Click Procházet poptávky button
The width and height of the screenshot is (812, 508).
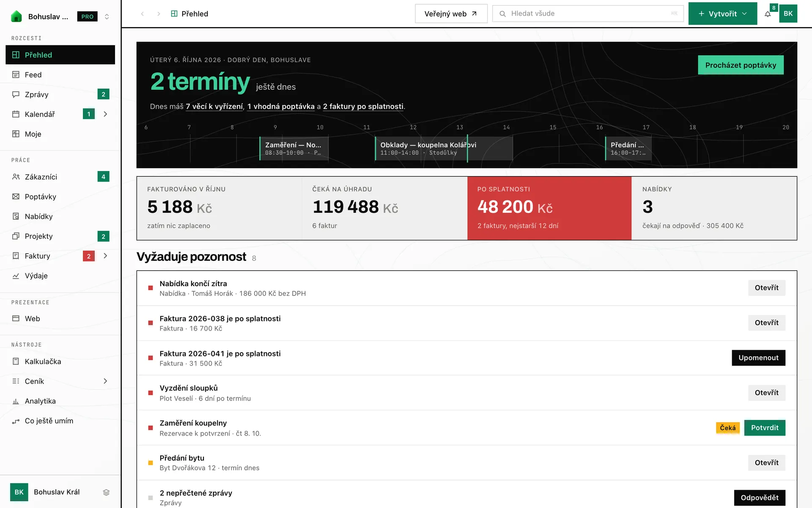(x=741, y=65)
